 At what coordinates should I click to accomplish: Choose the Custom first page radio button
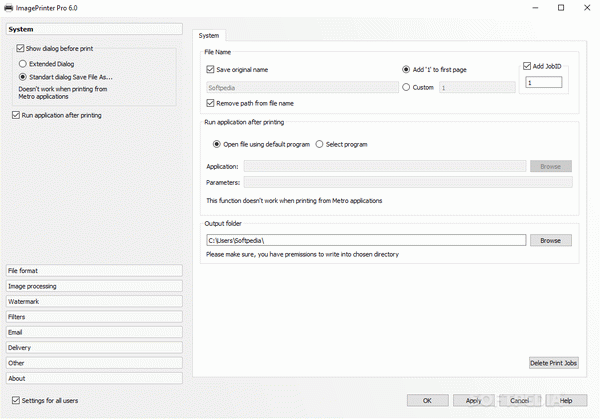pyautogui.click(x=406, y=87)
